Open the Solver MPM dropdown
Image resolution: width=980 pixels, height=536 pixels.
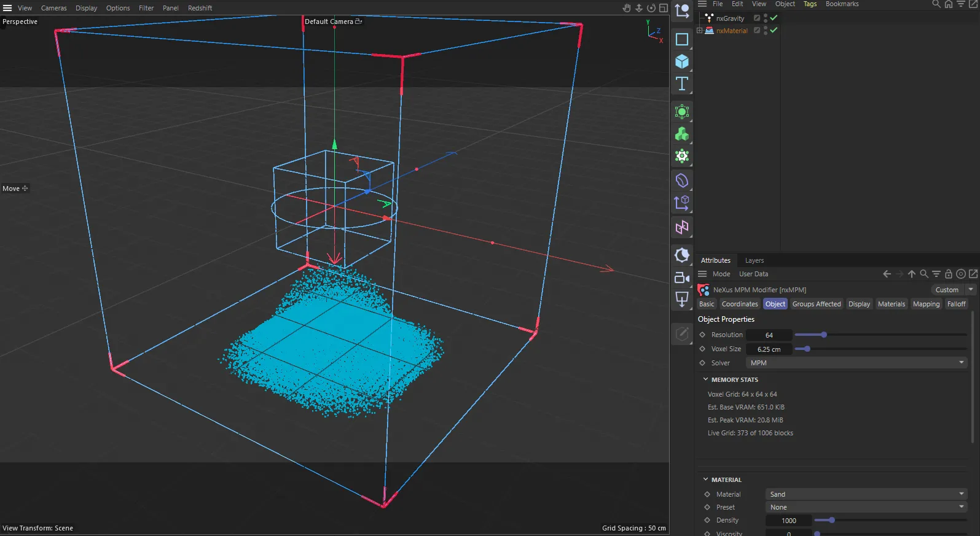click(x=857, y=363)
